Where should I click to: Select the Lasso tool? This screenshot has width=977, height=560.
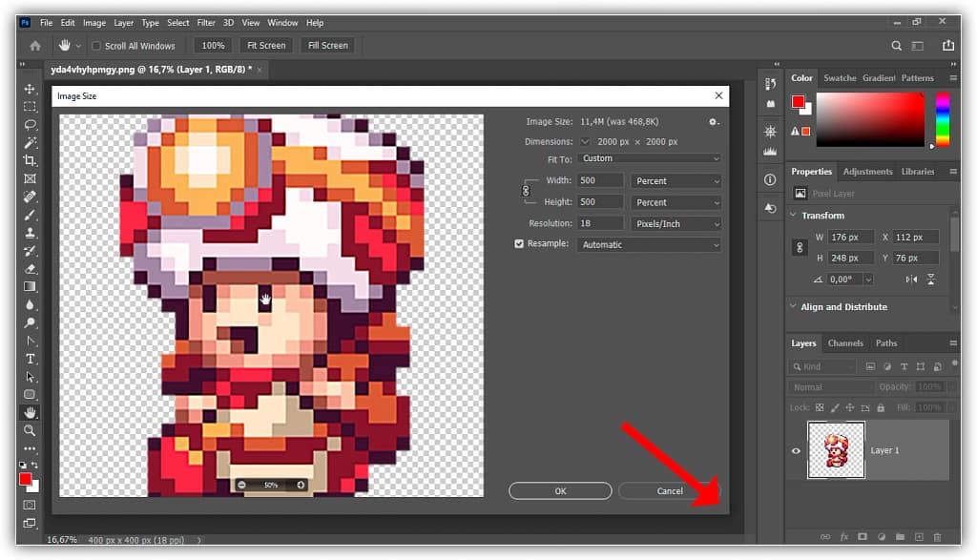(x=30, y=125)
